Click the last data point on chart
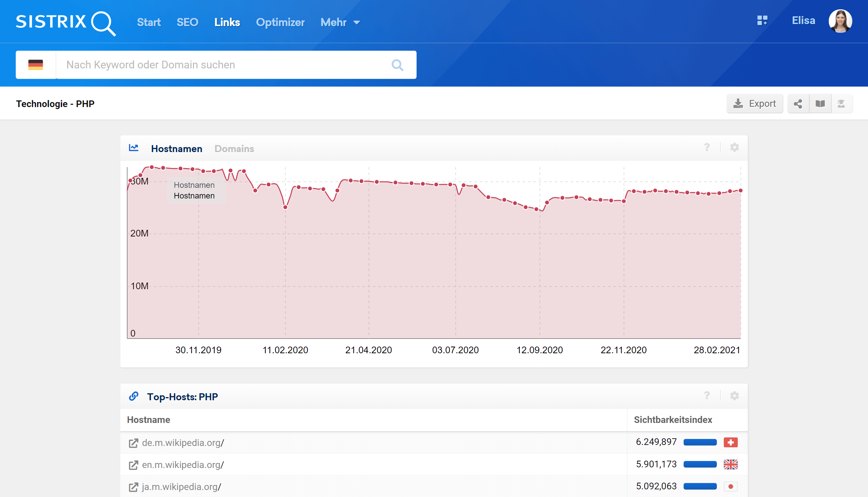 740,190
